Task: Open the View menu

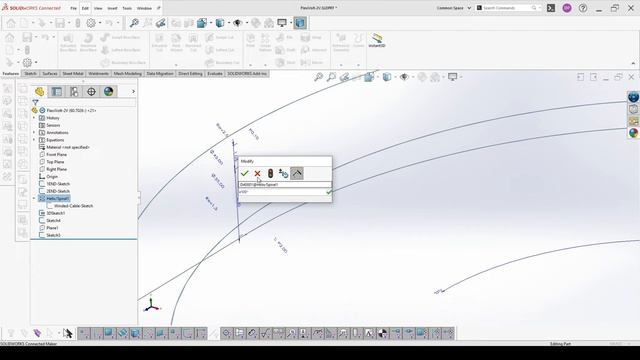Action: coord(98,8)
